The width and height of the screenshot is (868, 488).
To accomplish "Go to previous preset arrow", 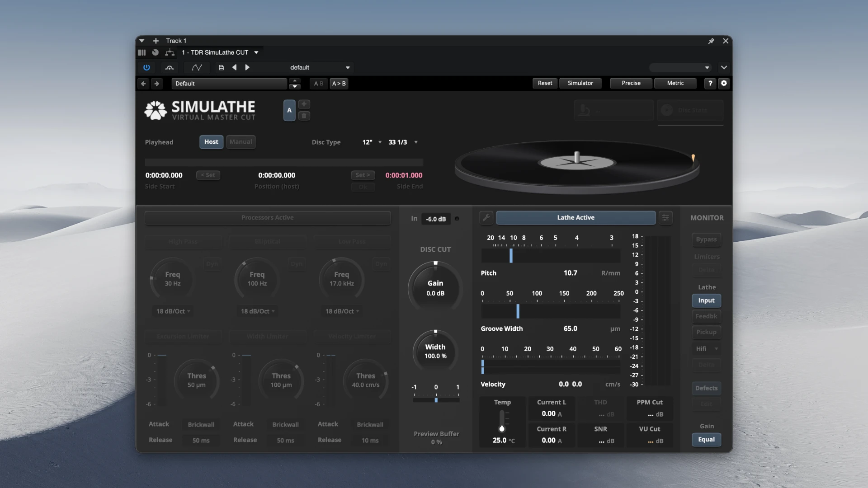I will click(234, 67).
